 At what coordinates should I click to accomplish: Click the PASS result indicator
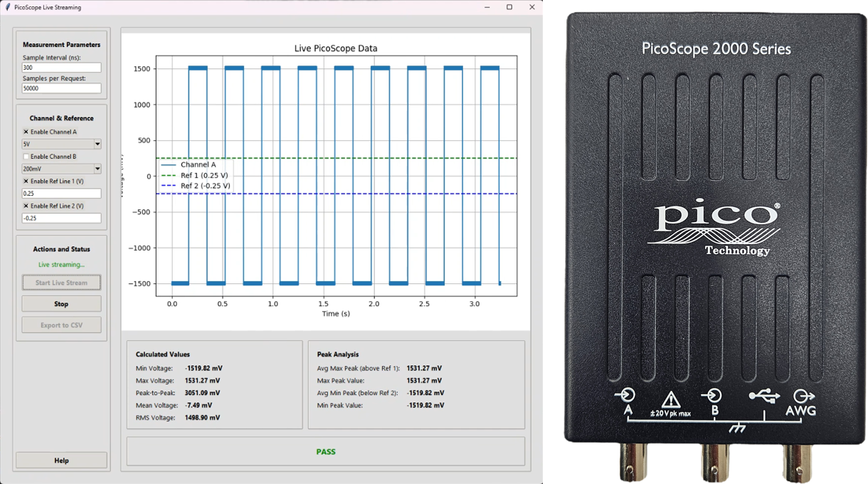[x=326, y=452]
